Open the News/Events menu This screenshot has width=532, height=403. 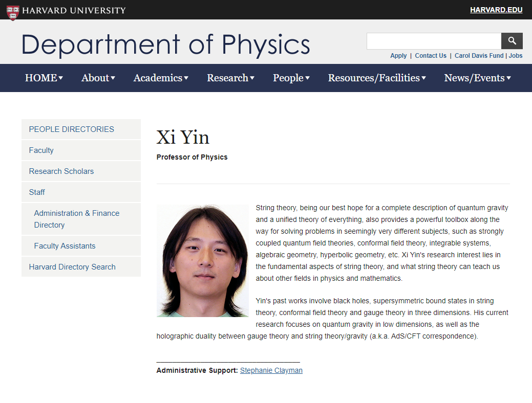[x=477, y=78]
